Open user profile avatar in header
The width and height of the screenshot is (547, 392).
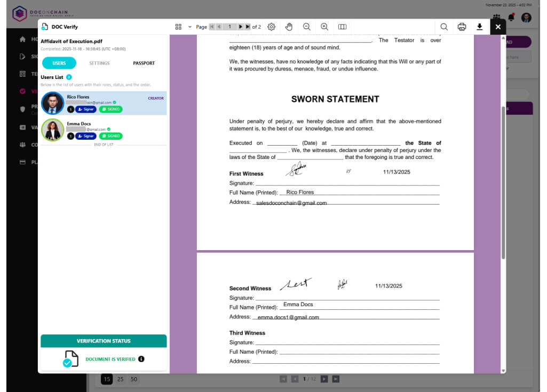click(526, 18)
